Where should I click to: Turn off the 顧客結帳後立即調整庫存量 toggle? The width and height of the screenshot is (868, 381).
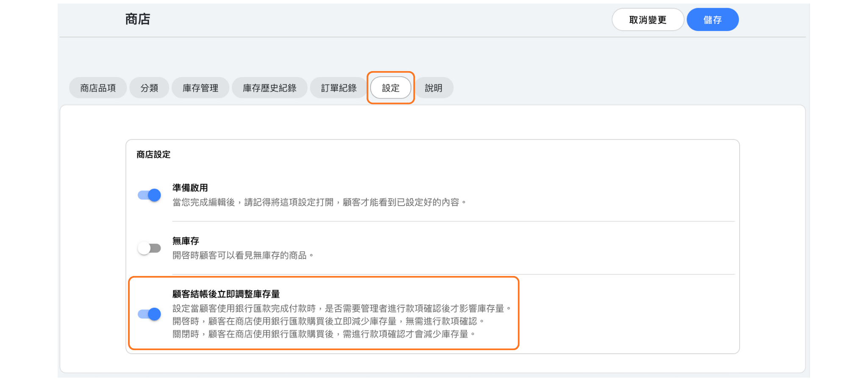149,314
